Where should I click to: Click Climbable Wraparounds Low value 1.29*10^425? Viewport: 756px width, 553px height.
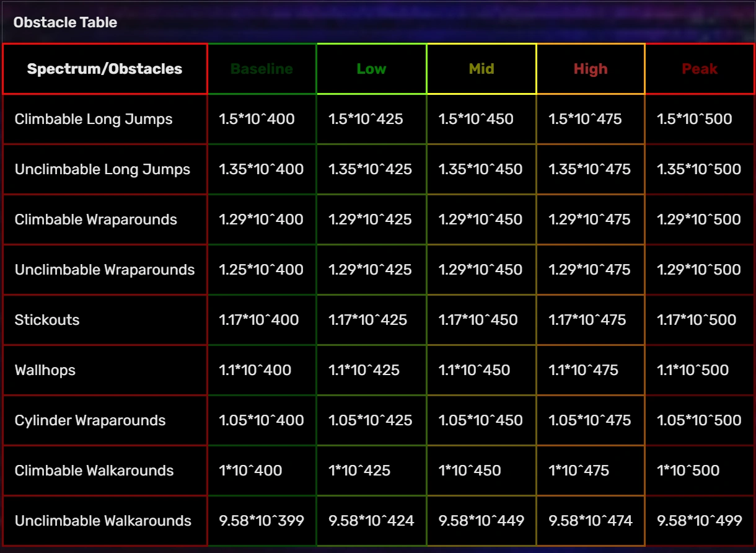tap(370, 219)
